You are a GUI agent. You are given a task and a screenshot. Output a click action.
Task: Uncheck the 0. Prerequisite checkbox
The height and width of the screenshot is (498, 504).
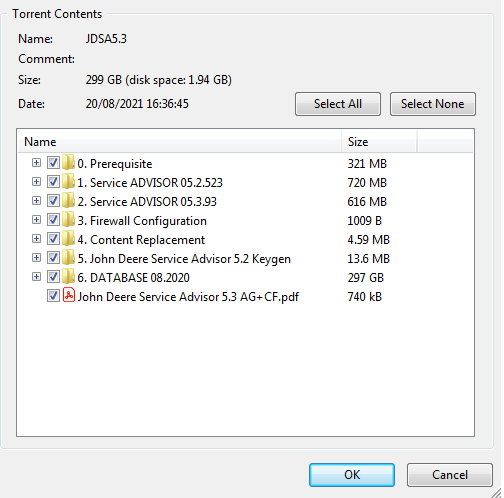[53, 163]
